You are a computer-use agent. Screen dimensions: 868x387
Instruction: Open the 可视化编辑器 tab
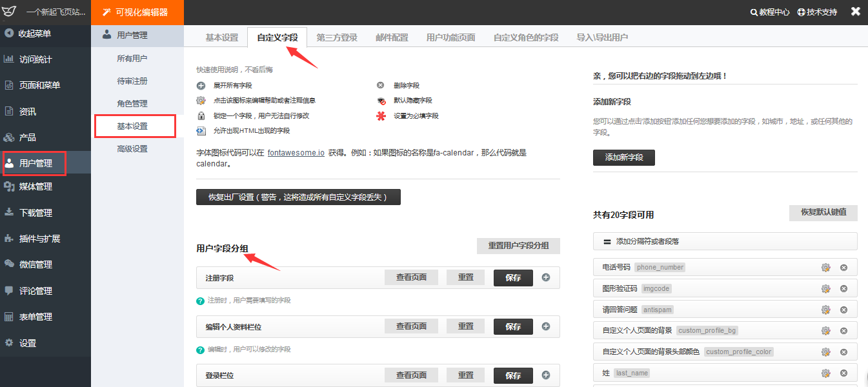click(x=137, y=12)
